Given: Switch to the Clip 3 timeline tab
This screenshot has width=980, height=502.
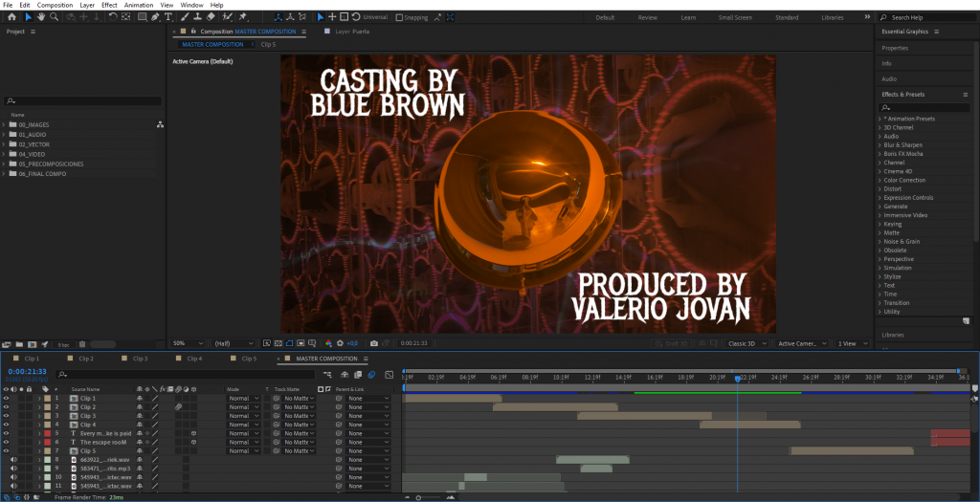Looking at the screenshot, I should click(x=140, y=359).
